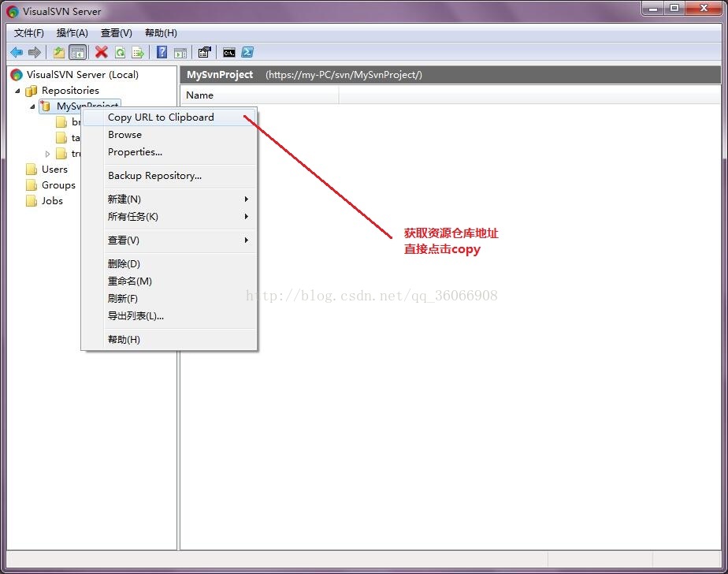Click the blue Back arrow in toolbar
The image size is (728, 574).
coord(17,53)
